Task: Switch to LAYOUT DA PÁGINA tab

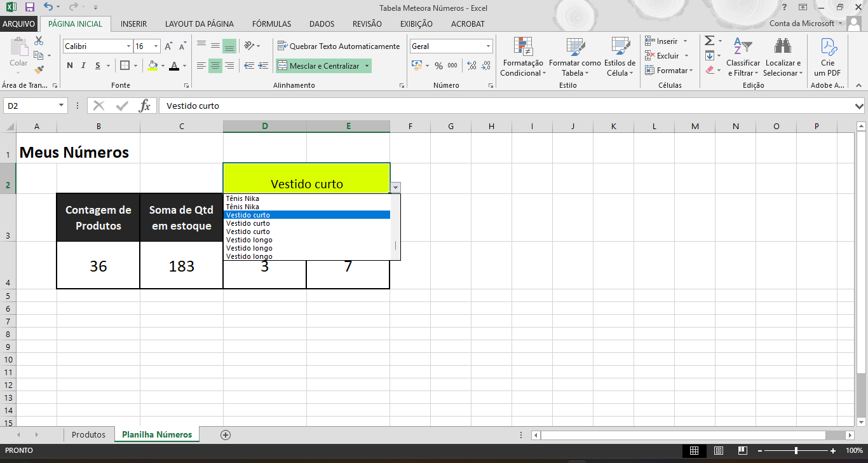Action: coord(200,24)
